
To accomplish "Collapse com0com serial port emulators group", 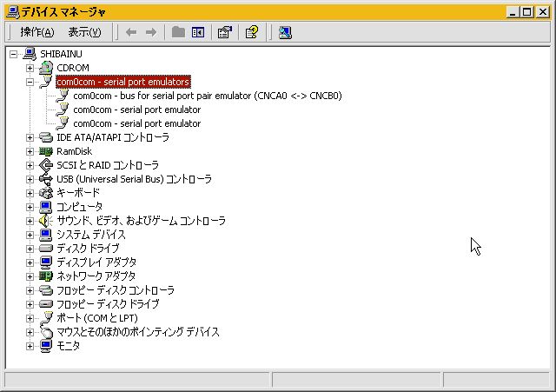I will [30, 82].
